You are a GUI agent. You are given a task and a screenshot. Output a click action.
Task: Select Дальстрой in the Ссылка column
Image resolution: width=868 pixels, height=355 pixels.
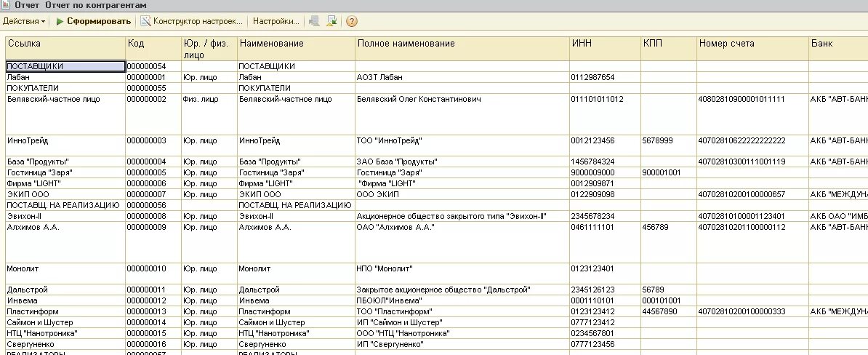(66, 290)
